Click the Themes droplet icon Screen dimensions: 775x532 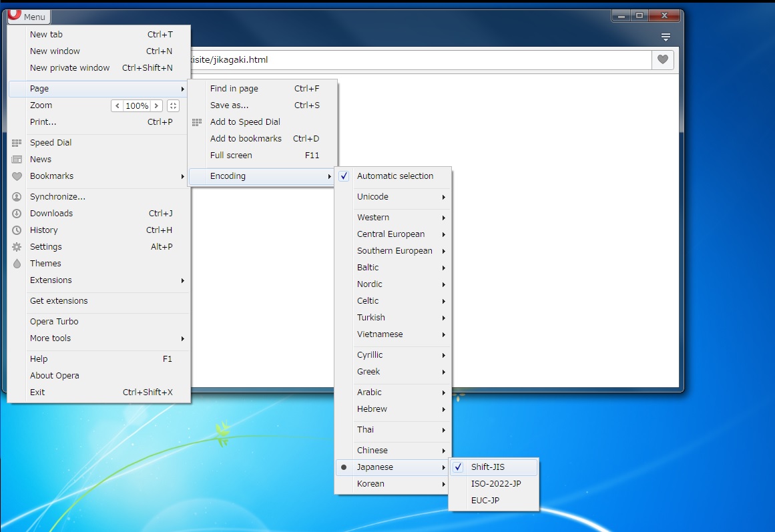click(x=17, y=264)
